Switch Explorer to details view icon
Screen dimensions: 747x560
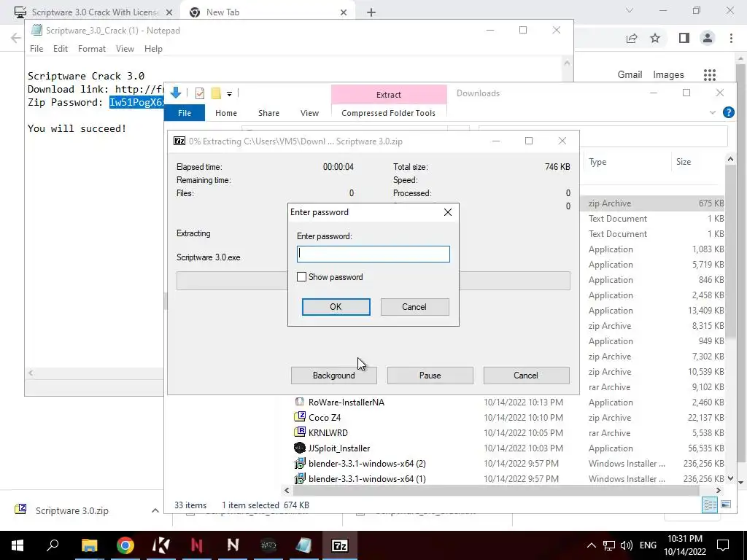[x=710, y=505]
